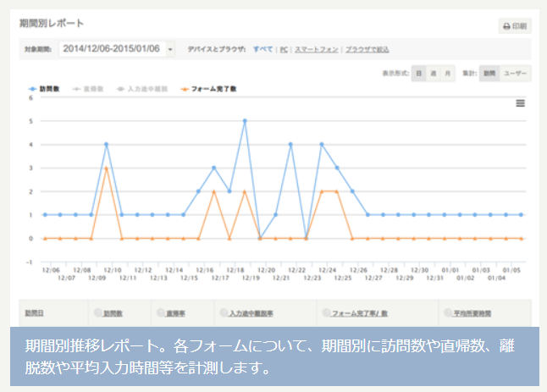Filter by スマートフォン link

coord(317,49)
